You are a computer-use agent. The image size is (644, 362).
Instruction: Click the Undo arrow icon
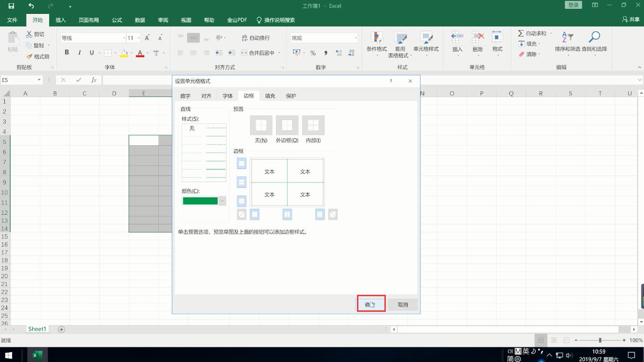coord(31,6)
